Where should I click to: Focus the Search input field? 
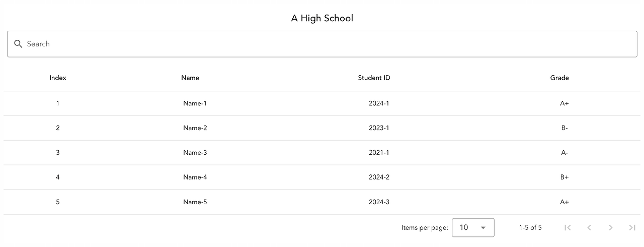tap(322, 44)
